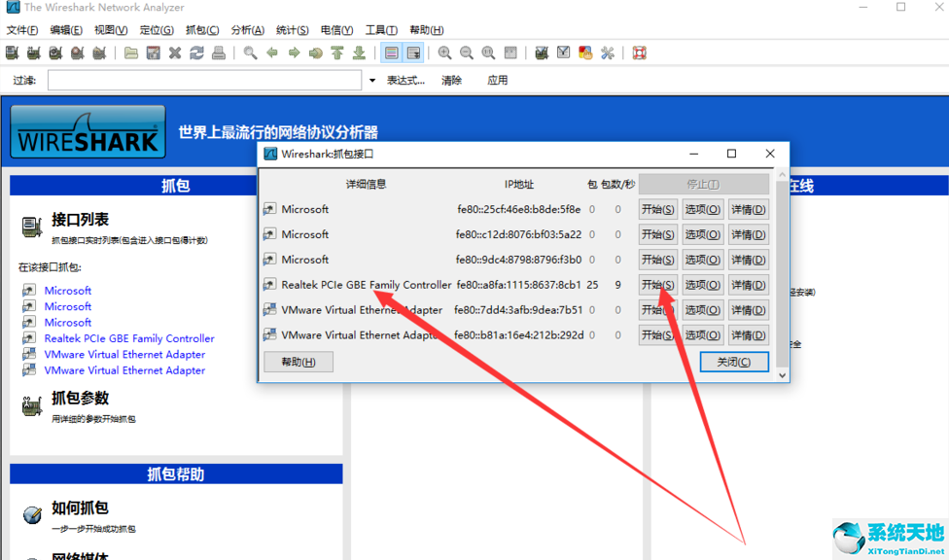Click the zoom in toolbar icon
The image size is (949, 560).
pyautogui.click(x=445, y=52)
